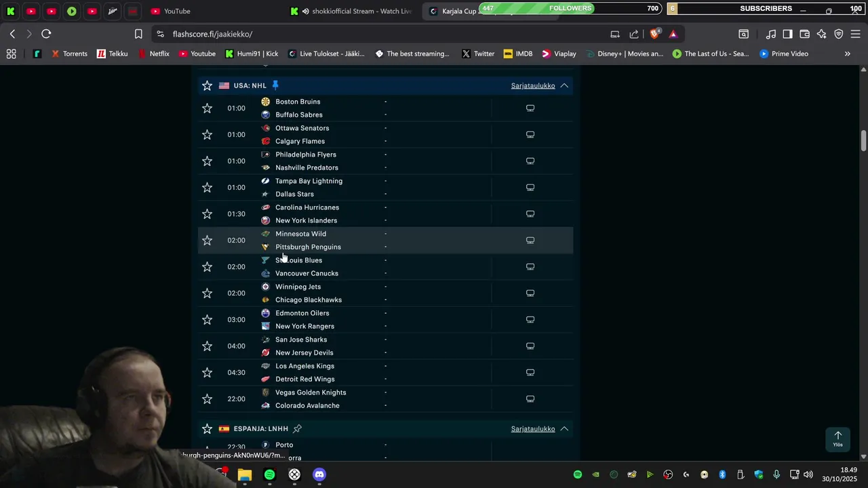Open IMDB bookmark

click(518, 54)
